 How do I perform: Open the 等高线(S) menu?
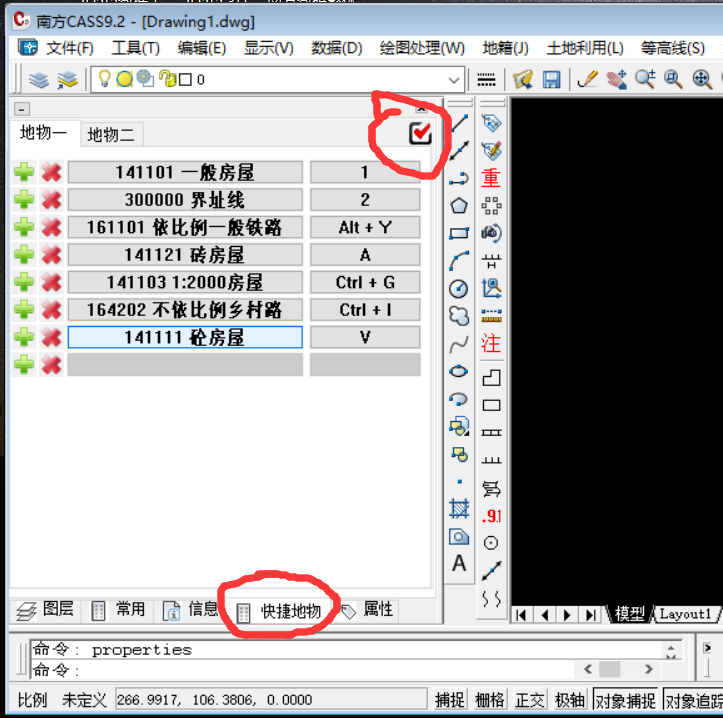tap(673, 48)
